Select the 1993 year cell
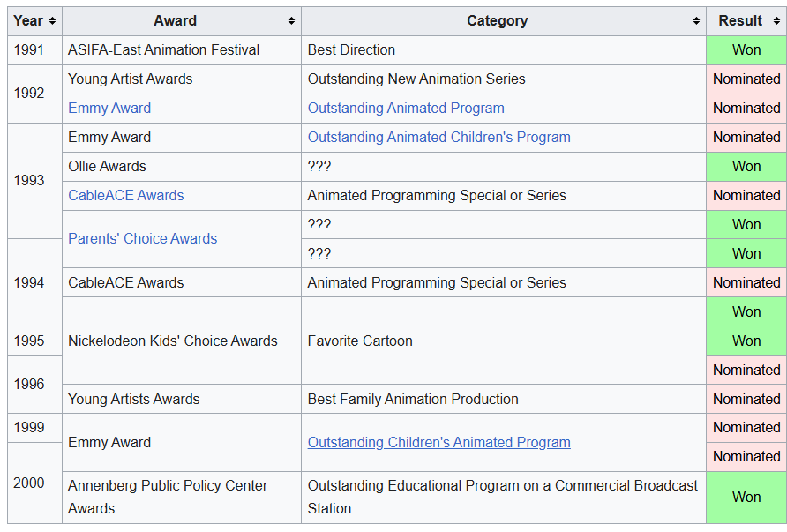The image size is (787, 532). coord(34,181)
